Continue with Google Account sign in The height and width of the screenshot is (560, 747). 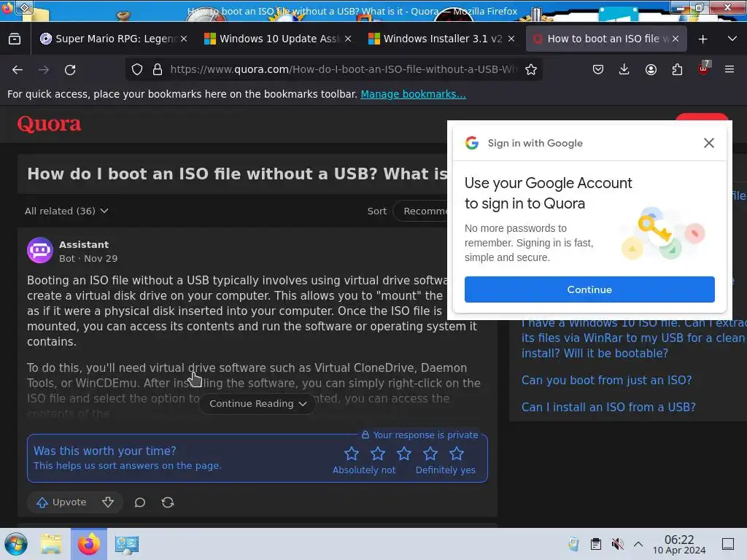click(x=589, y=289)
